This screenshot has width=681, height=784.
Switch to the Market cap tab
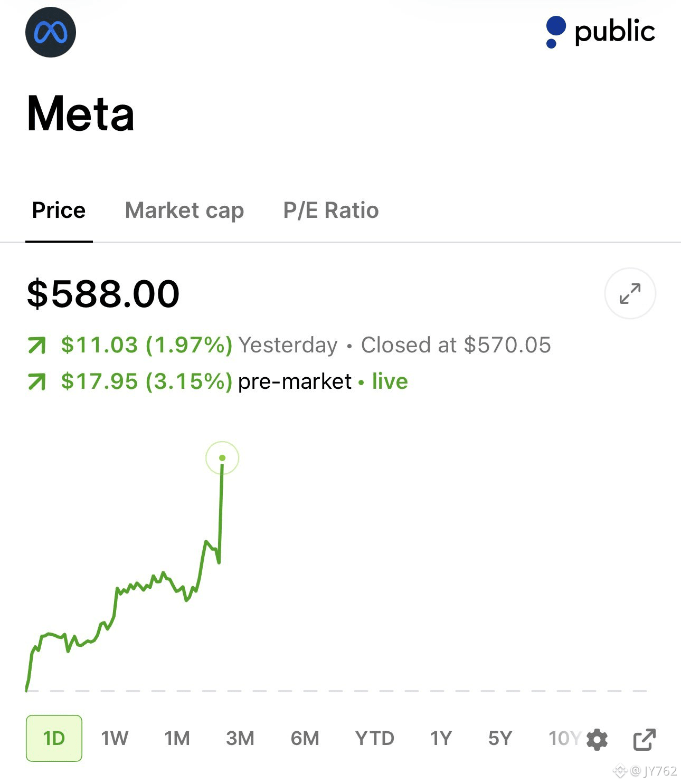point(184,211)
